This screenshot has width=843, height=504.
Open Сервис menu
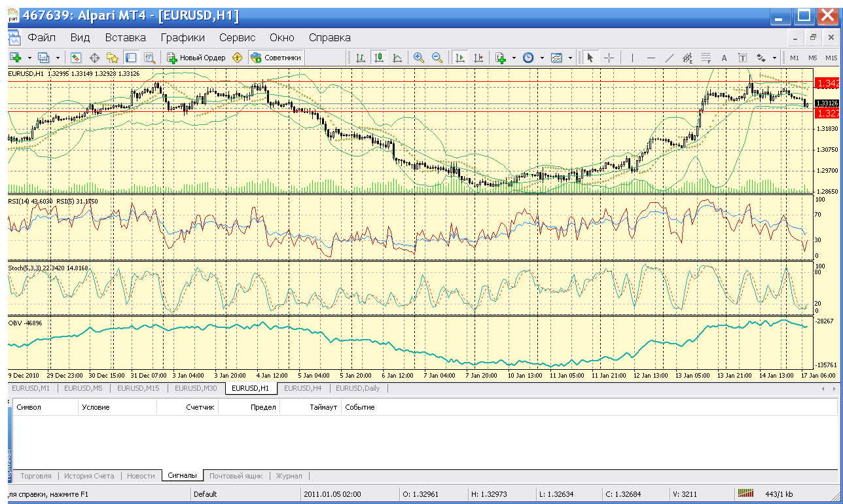tap(237, 37)
